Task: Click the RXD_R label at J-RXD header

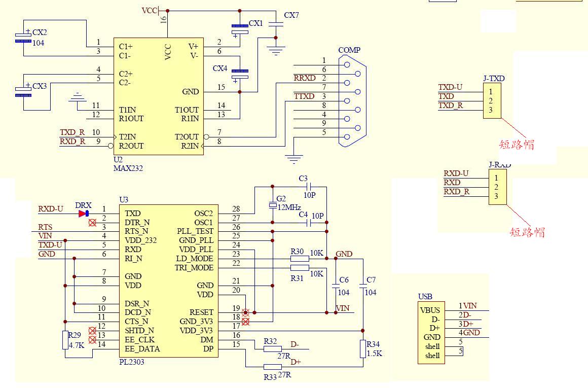Action: [456, 192]
